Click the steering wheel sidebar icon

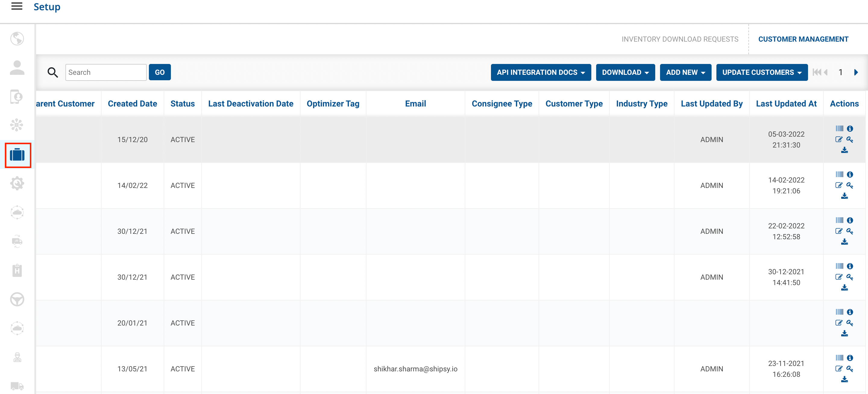17,299
